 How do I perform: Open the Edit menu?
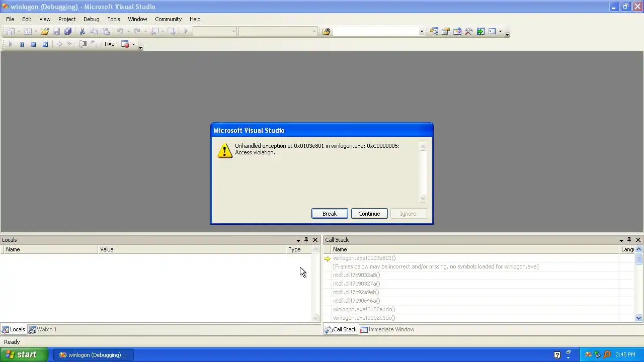click(27, 19)
